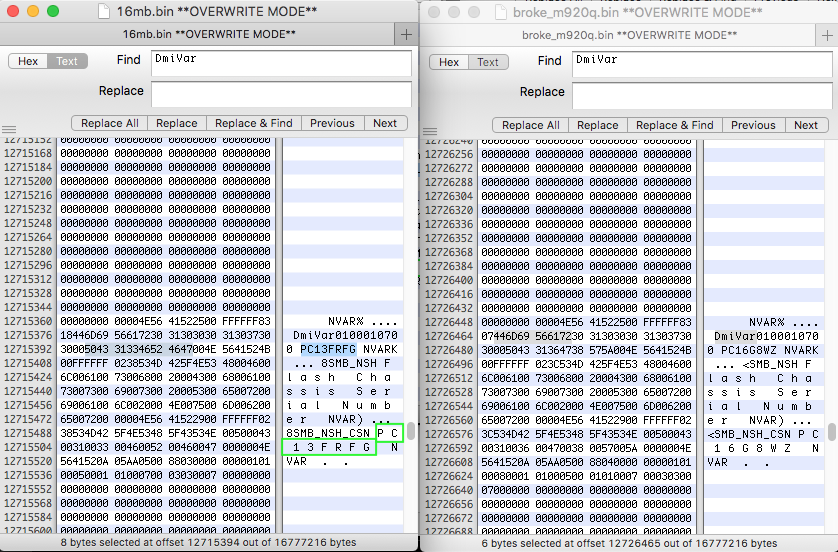Switch right window search mode to Hex
The width and height of the screenshot is (838, 552).
click(449, 62)
